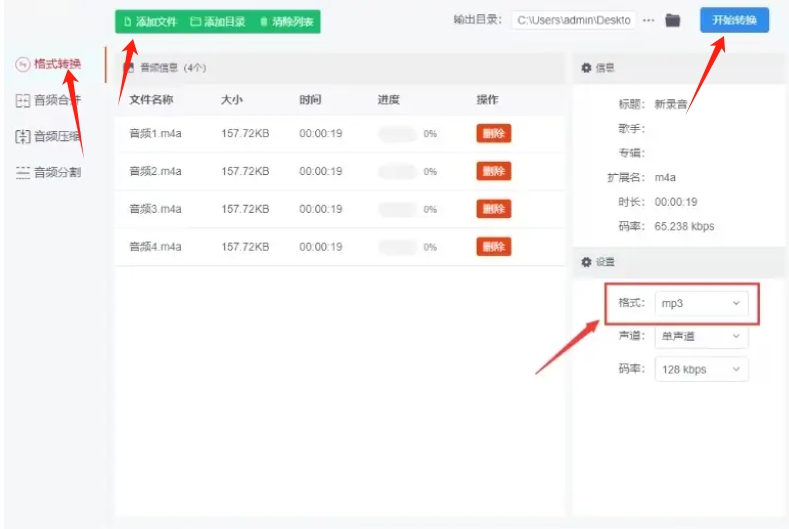Screen dimensions: 789x529
Task: Select file name 音频1.m4a
Action: point(155,133)
